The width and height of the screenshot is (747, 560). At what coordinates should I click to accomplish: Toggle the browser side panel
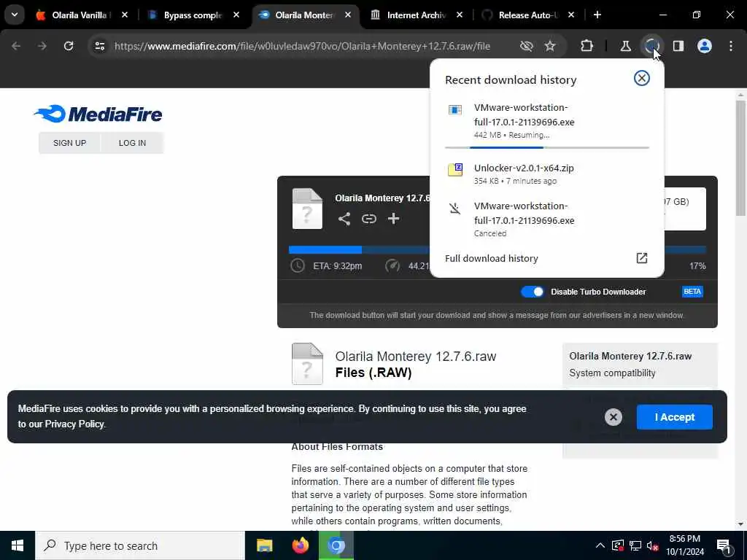pyautogui.click(x=678, y=46)
